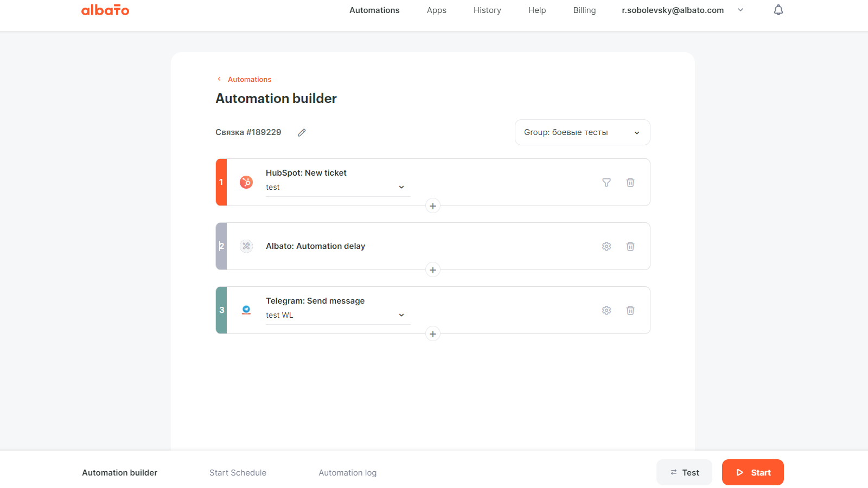Add a step after Telegram action

433,334
